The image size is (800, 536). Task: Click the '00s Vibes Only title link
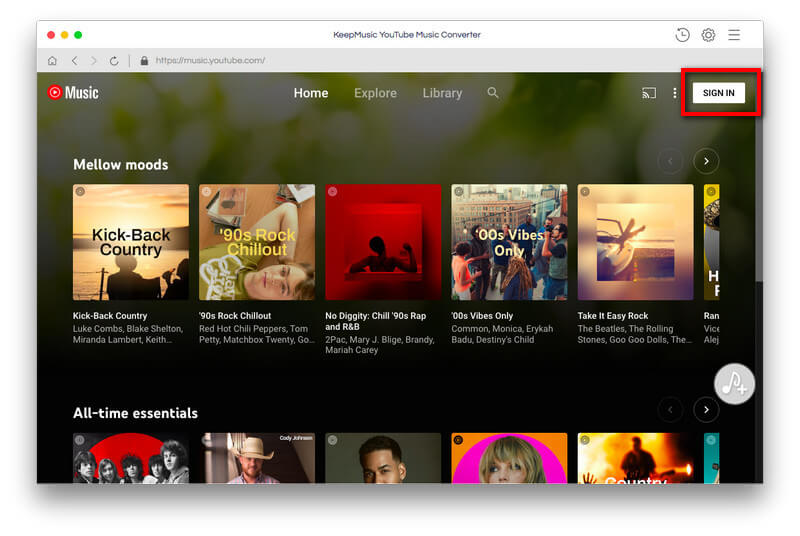click(482, 316)
